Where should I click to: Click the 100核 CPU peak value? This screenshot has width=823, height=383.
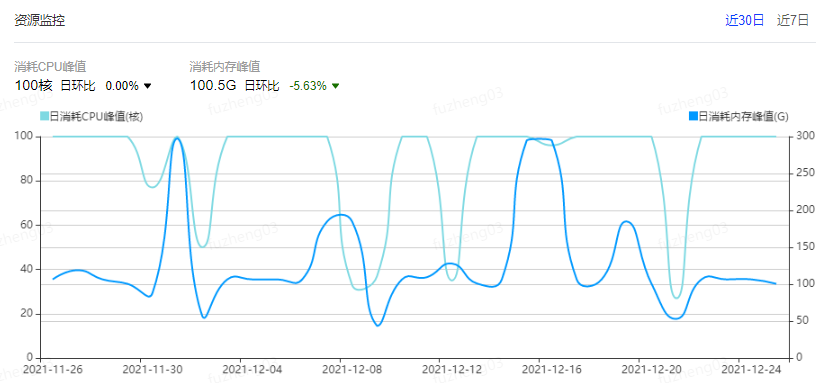click(34, 86)
